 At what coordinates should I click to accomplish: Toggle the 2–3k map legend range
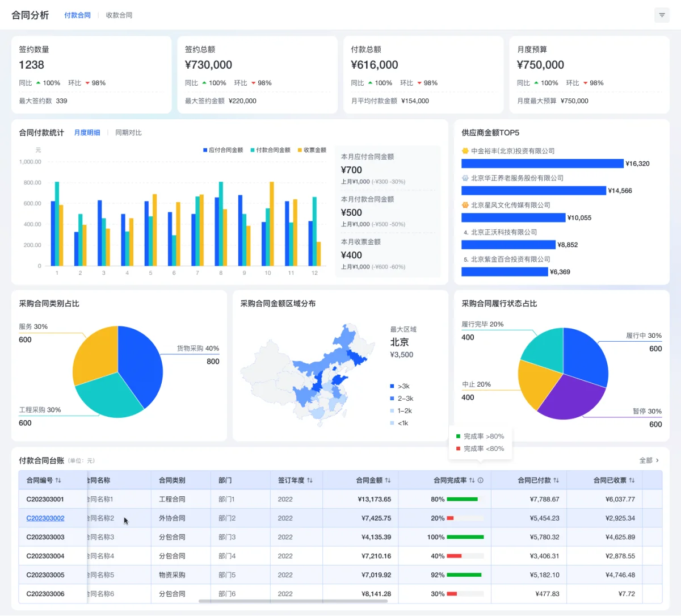coord(402,399)
